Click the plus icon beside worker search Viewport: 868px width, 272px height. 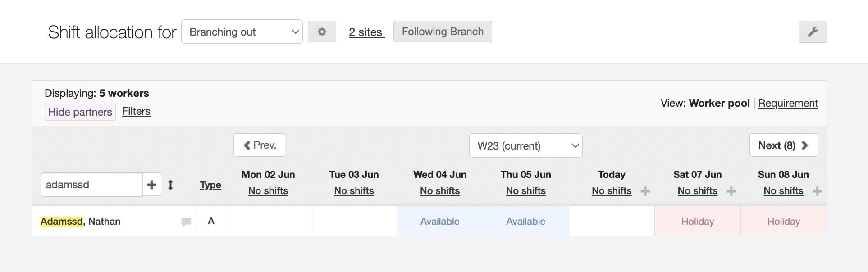point(152,185)
